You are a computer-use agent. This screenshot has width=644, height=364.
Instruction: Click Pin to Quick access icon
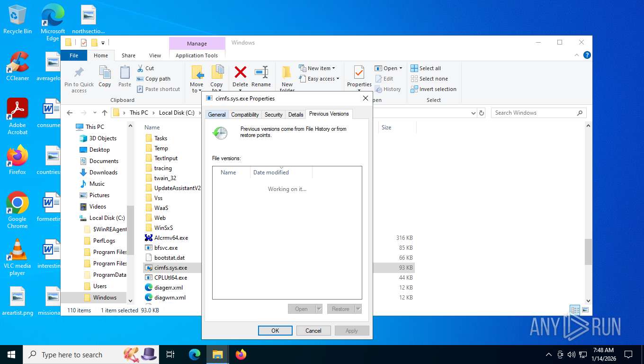click(x=79, y=73)
